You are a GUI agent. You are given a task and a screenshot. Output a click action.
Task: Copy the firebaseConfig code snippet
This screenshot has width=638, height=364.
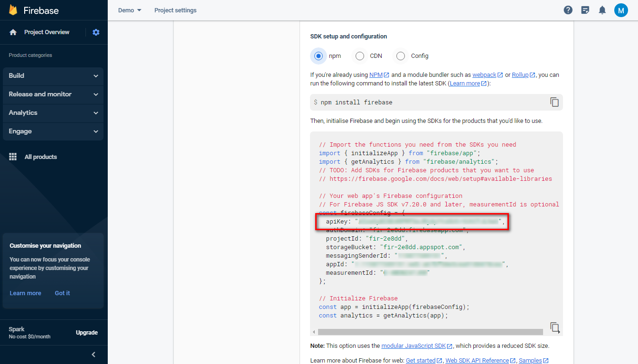tap(554, 327)
